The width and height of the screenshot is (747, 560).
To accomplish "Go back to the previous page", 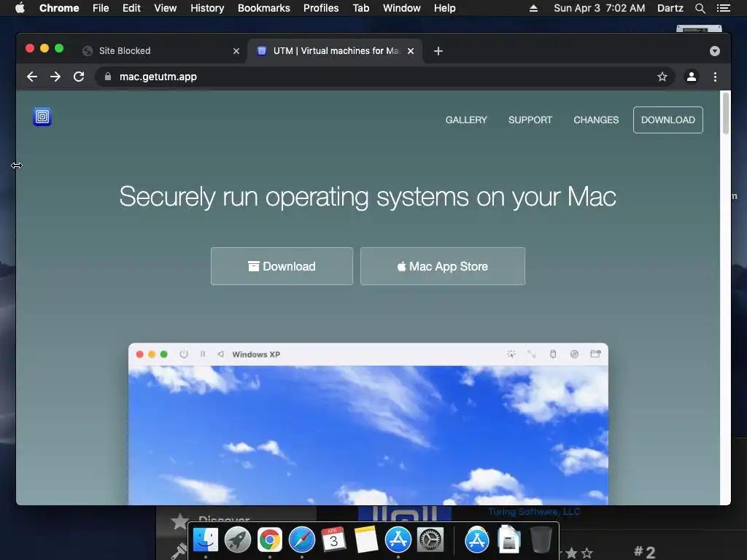I will tap(32, 77).
